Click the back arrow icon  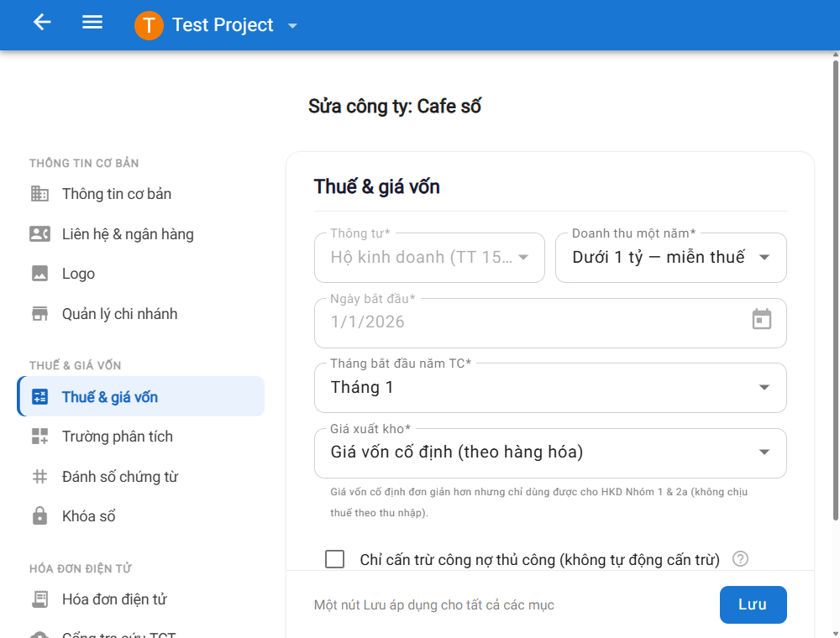pos(42,23)
